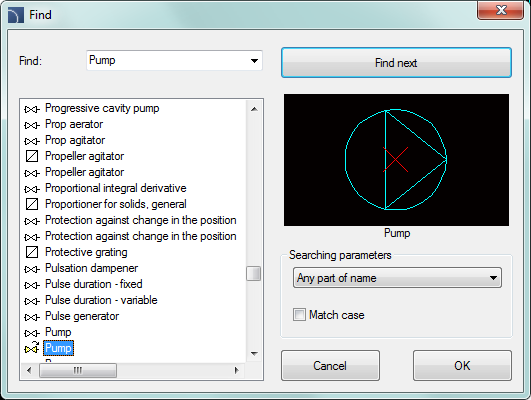Enable the Match case checkbox

[x=299, y=315]
